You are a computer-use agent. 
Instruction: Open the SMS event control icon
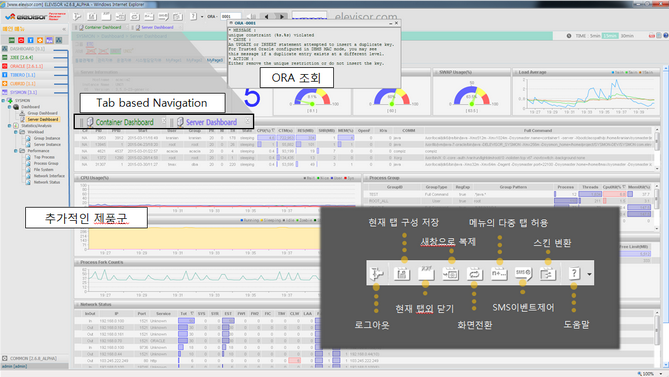[163, 17]
